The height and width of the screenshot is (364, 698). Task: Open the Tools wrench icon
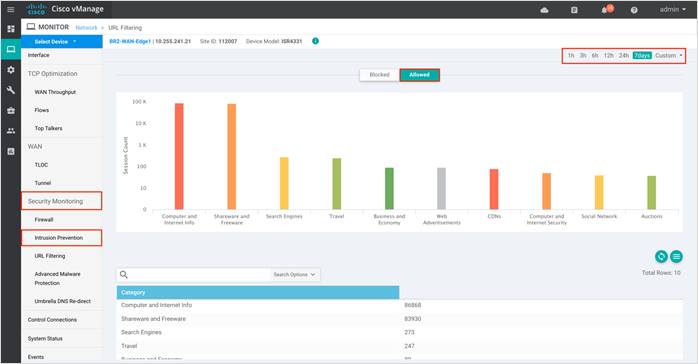click(11, 90)
